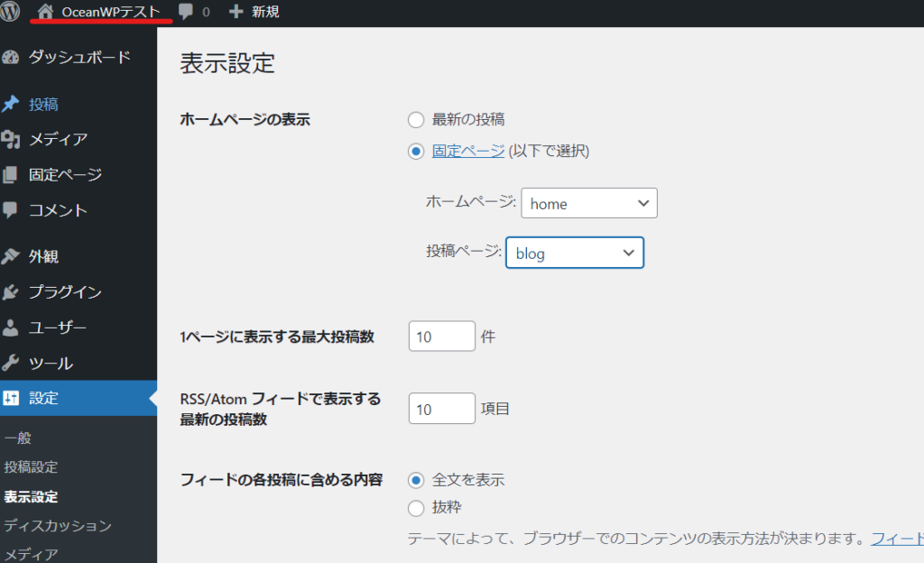Click the メディア sidebar icon
924x563 pixels.
pos(10,139)
